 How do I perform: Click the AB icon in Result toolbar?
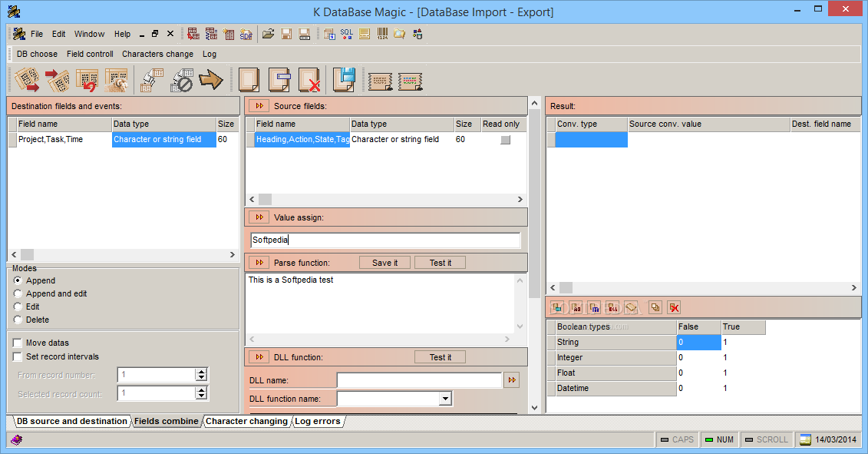(576, 307)
